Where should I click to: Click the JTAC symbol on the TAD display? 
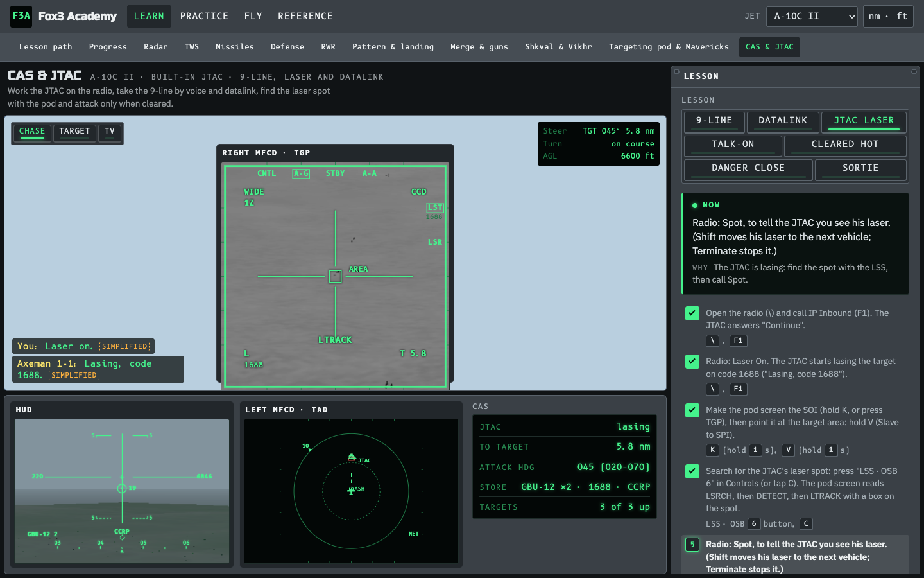(x=352, y=457)
